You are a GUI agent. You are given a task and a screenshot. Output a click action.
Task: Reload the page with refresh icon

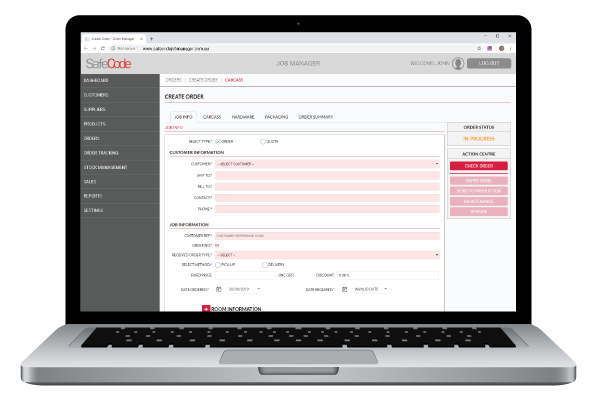103,49
